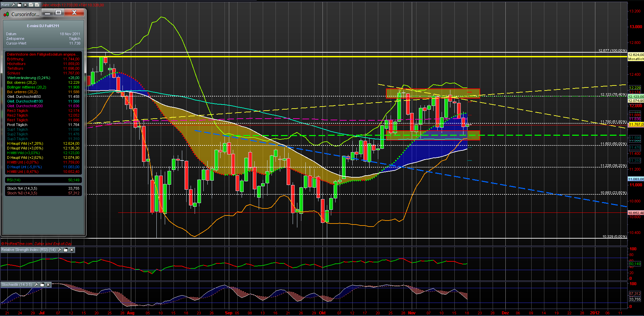Open the Kurs chart settings with the wrench icon
Image resolution: width=644 pixels, height=316 pixels.
tap(13, 5)
